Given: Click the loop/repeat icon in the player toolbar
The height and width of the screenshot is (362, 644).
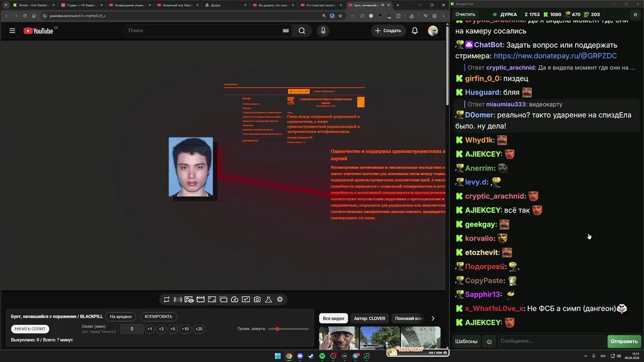Looking at the screenshot, I should [x=167, y=300].
